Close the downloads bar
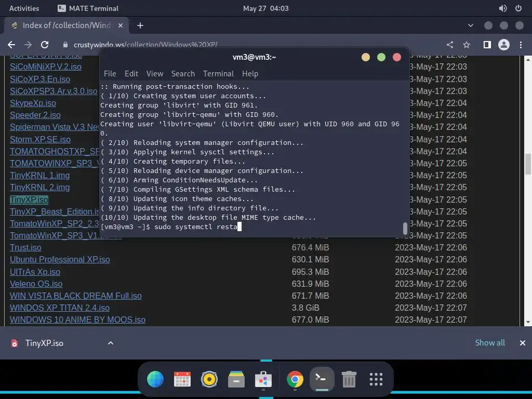532x399 pixels. point(523,343)
